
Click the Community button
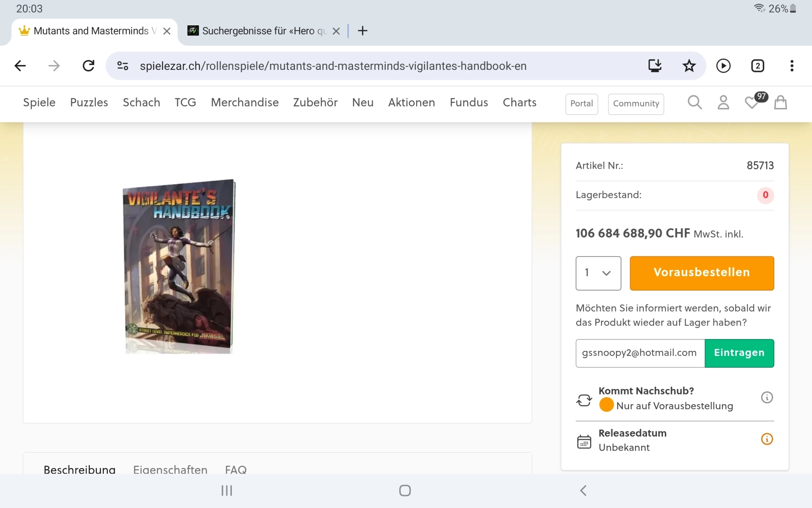point(636,104)
